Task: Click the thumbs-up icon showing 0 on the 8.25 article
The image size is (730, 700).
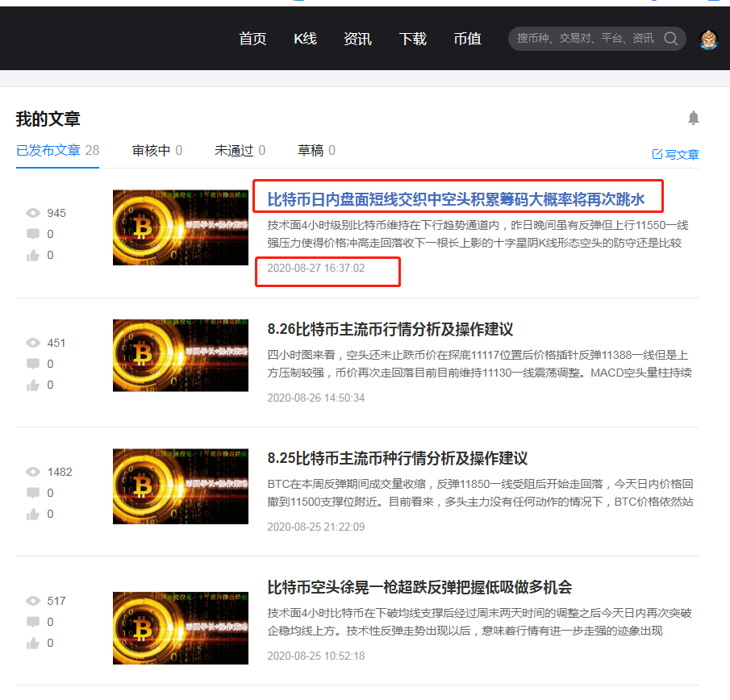Action: click(32, 514)
